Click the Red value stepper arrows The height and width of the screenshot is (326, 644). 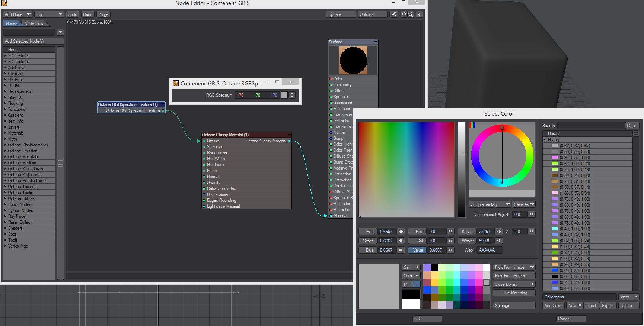tap(401, 232)
